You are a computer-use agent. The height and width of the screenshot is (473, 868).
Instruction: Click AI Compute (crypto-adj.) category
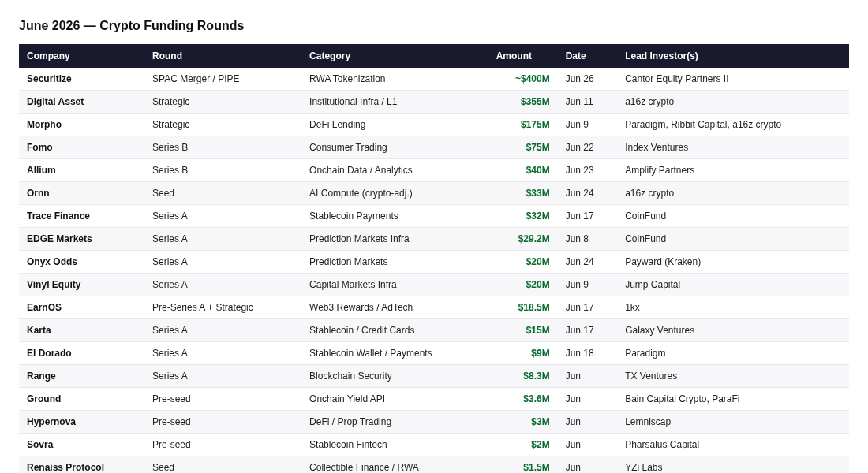[361, 193]
